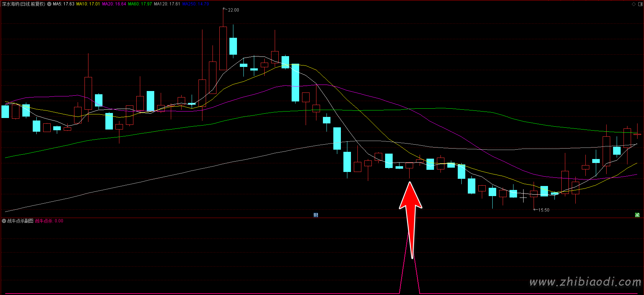Select the 深水海纳(日线 前复权) chart title

pyautogui.click(x=24, y=4)
